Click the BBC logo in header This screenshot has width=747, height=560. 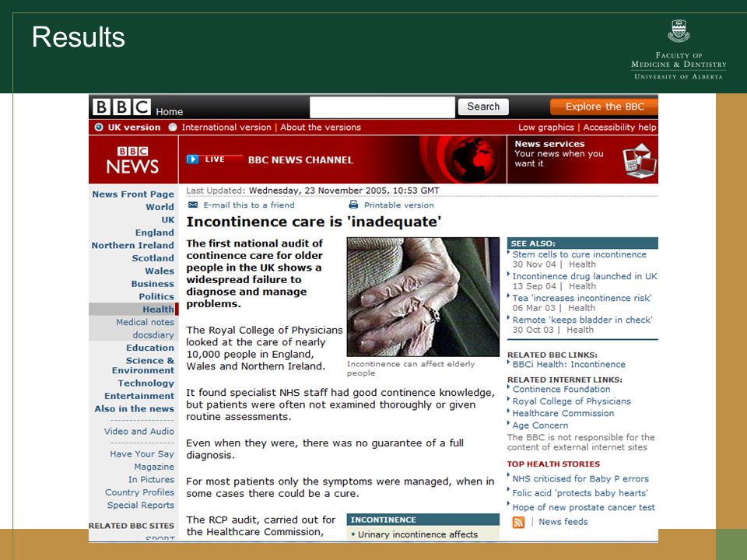coord(121,107)
